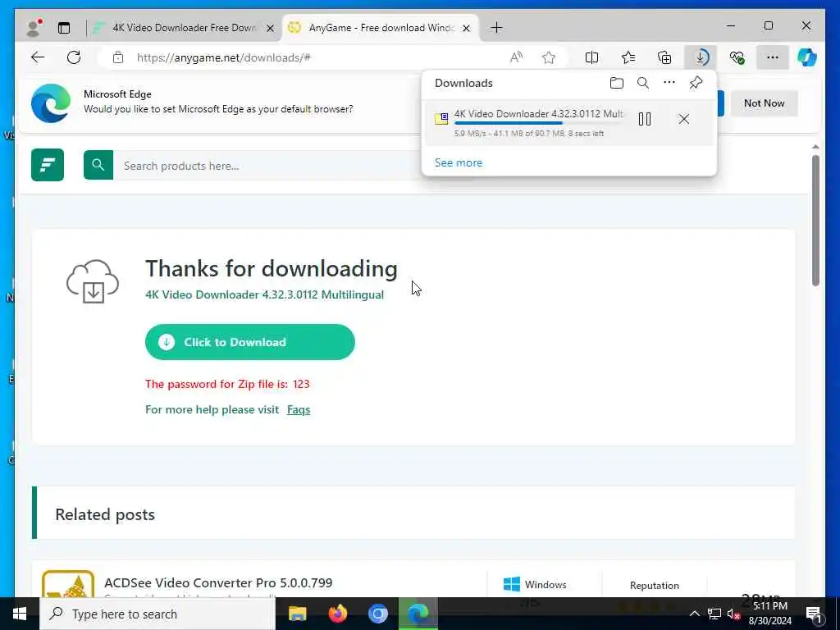This screenshot has height=630, width=840.
Task: Click the cloud download icon
Action: click(93, 281)
